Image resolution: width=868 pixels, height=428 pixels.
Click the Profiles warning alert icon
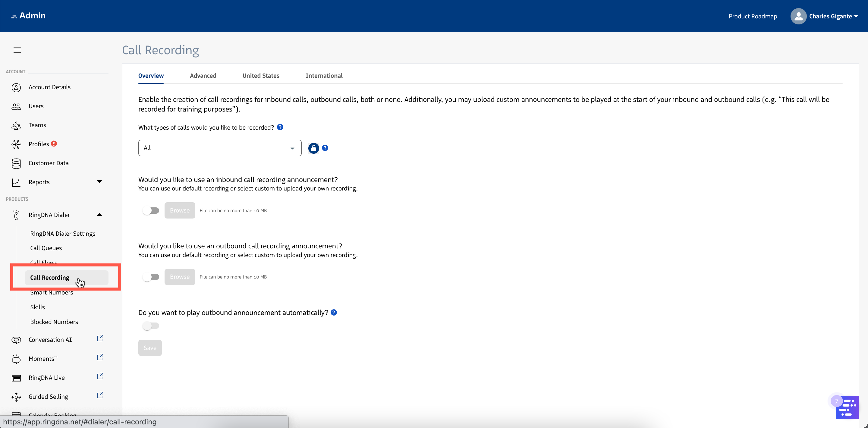(x=54, y=143)
